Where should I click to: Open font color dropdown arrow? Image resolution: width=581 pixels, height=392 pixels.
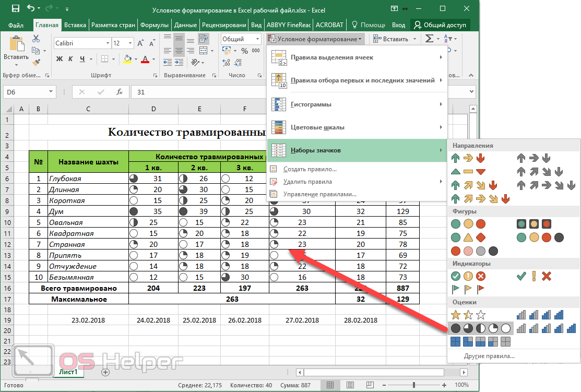coord(154,59)
